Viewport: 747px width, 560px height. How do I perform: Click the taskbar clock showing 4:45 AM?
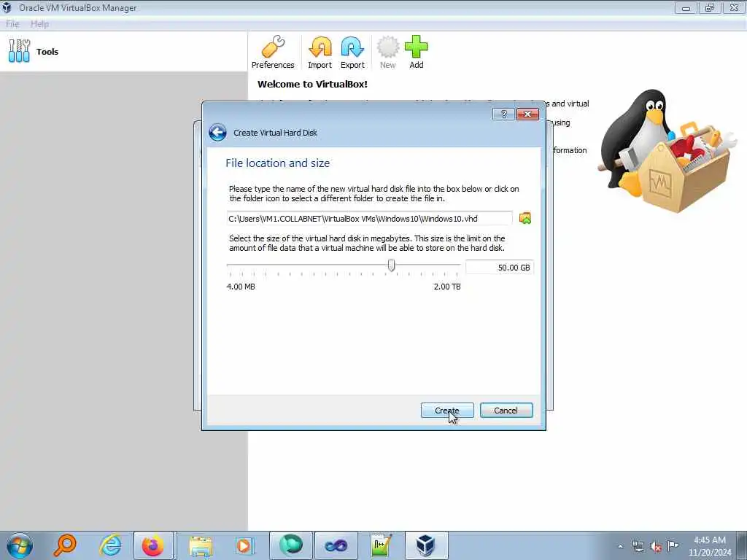710,545
